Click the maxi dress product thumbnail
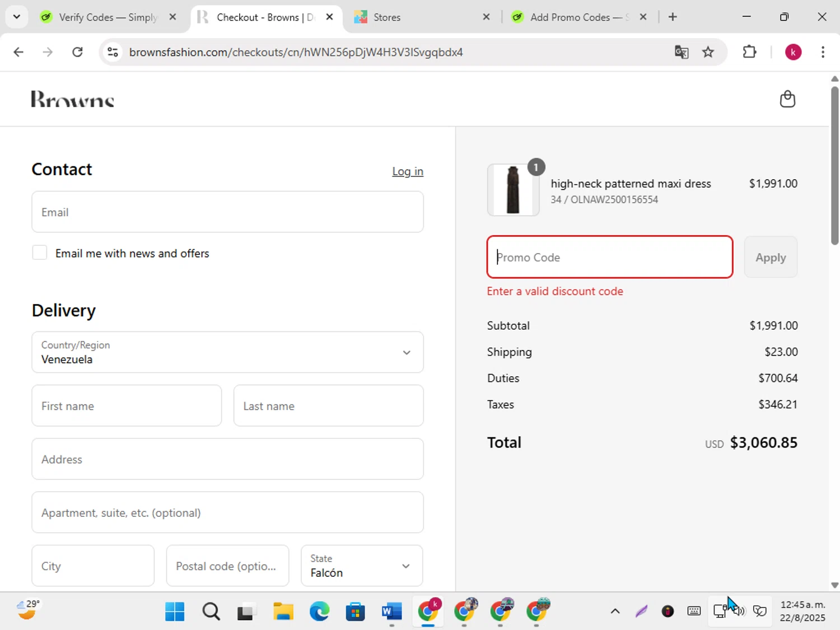840x630 pixels. click(513, 190)
